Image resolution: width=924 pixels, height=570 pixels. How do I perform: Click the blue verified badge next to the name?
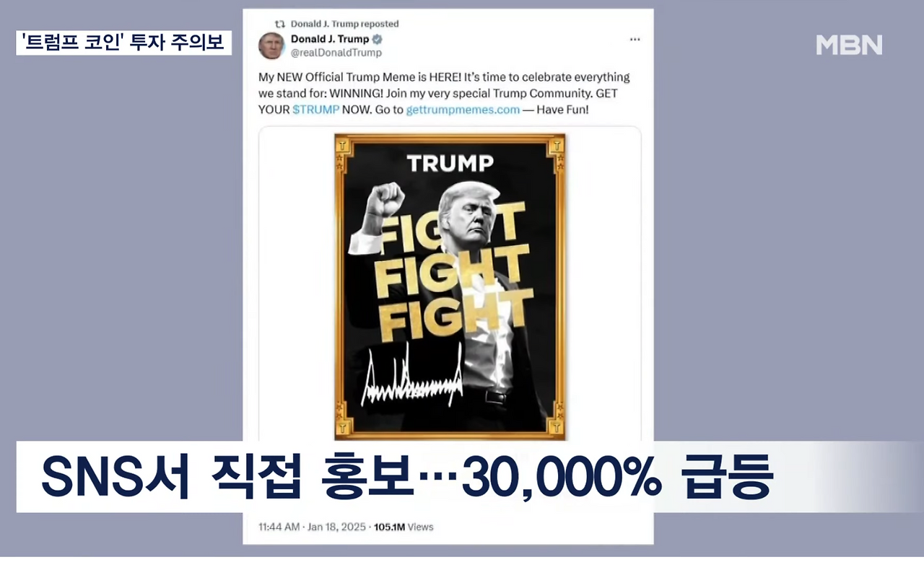(377, 39)
